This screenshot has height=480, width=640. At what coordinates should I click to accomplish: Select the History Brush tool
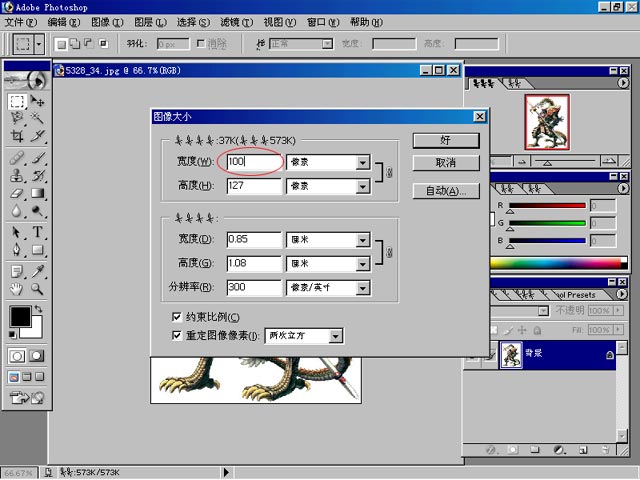click(38, 175)
